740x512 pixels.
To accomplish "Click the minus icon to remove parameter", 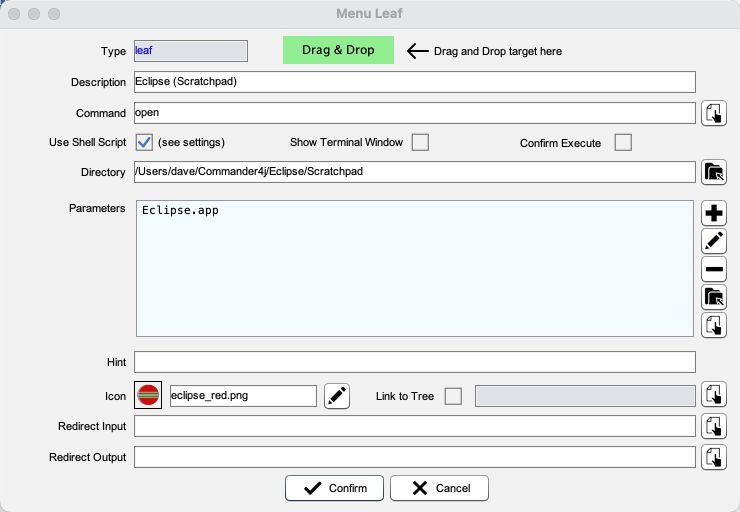I will click(713, 269).
